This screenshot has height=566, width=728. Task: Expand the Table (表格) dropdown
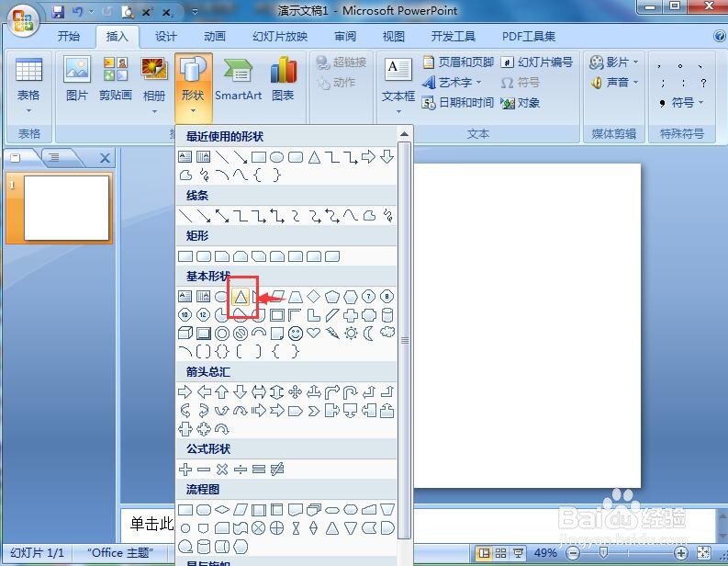[x=28, y=110]
